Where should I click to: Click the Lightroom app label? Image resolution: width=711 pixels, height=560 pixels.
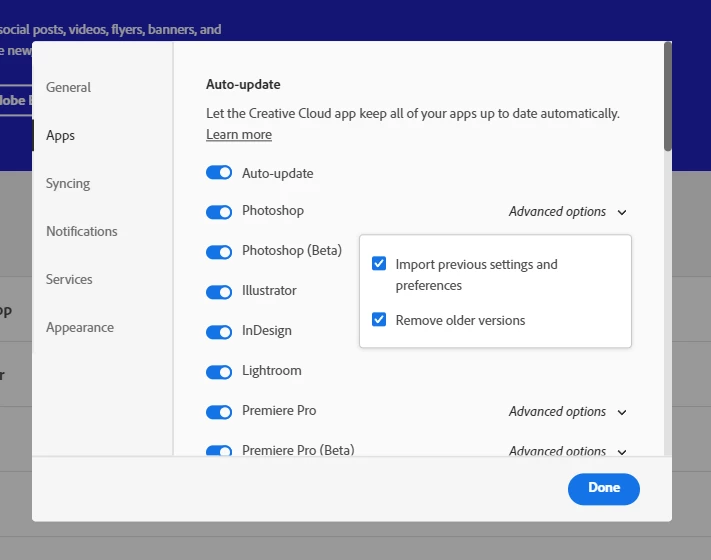point(272,370)
